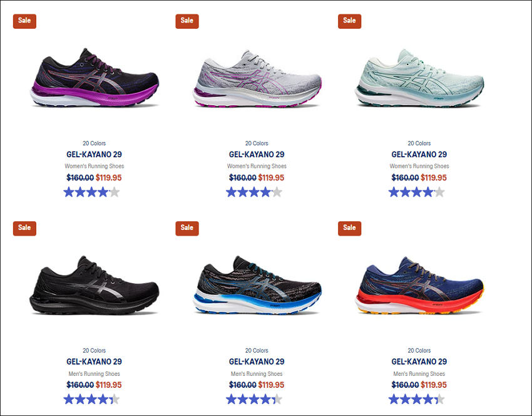Open the black shoe with blue sole image
The width and height of the screenshot is (532, 416).
257,285
